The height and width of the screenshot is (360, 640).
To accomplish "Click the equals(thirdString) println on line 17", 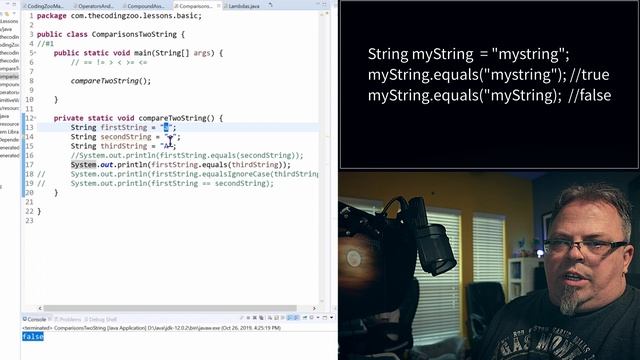I will point(180,165).
